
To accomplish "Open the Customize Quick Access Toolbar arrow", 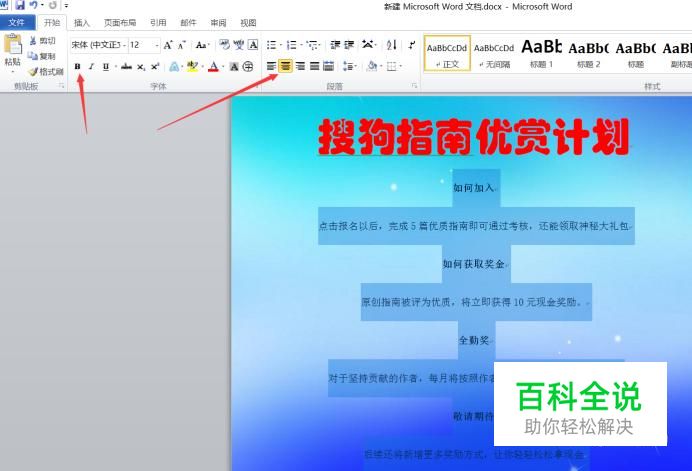I will [x=66, y=6].
